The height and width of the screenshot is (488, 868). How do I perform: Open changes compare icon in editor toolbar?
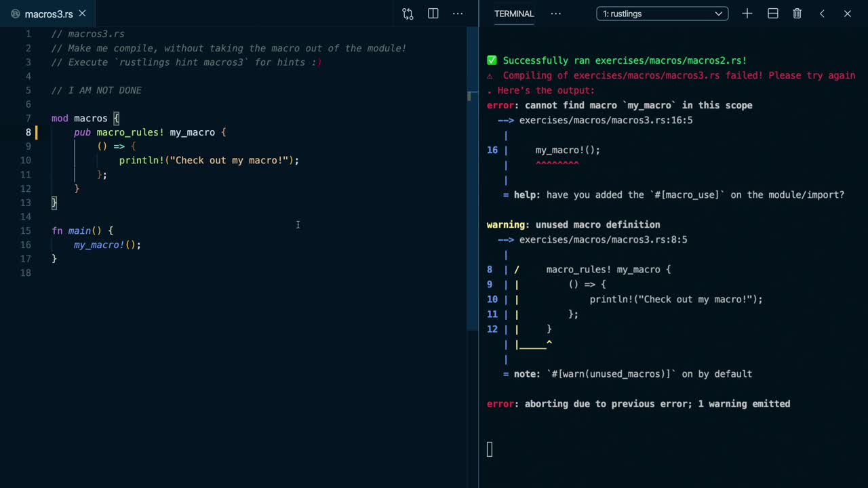point(408,14)
